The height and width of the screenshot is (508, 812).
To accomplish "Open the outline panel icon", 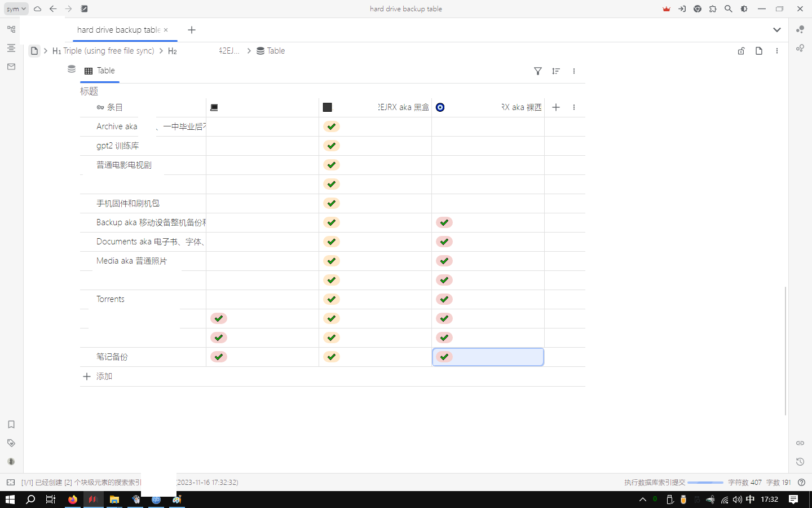I will click(11, 48).
